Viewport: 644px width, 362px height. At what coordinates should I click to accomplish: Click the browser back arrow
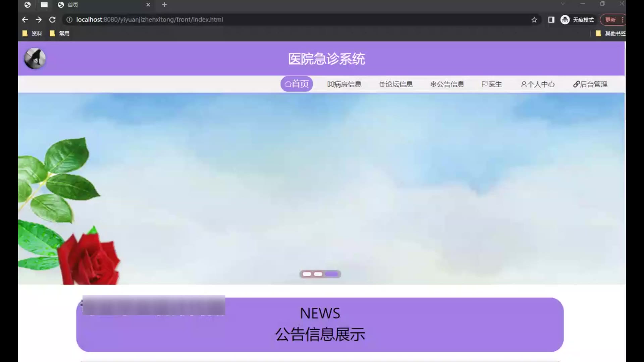click(25, 20)
